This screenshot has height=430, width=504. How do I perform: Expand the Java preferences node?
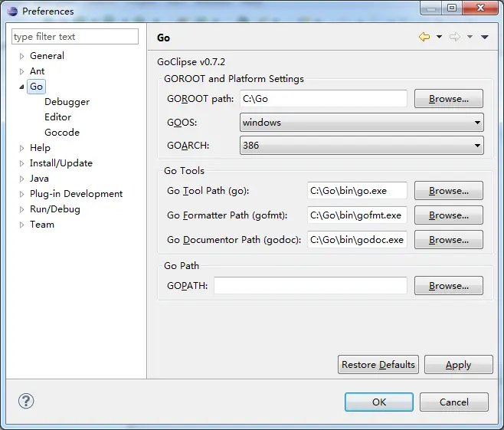coord(22,179)
